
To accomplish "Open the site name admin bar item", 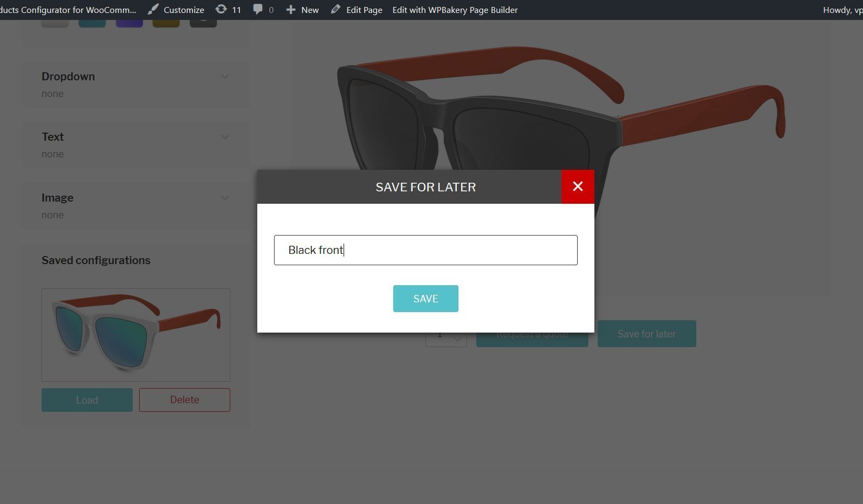I will [x=67, y=10].
